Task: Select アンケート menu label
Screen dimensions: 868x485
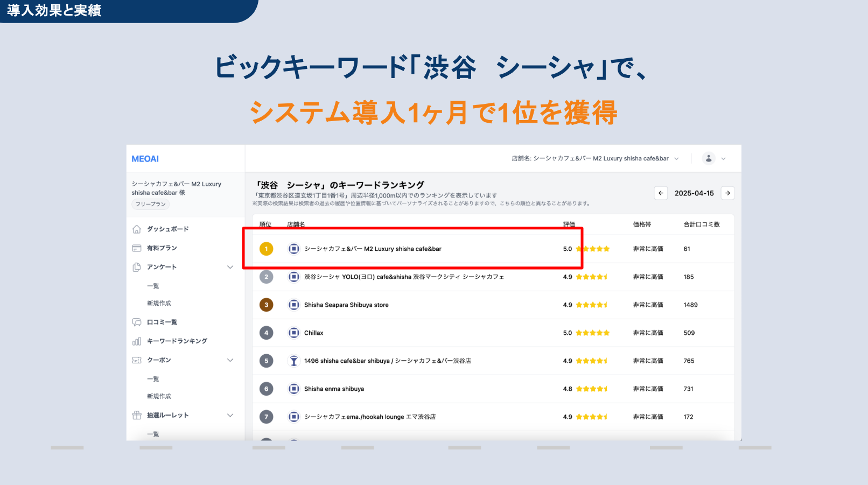Action: 162,267
